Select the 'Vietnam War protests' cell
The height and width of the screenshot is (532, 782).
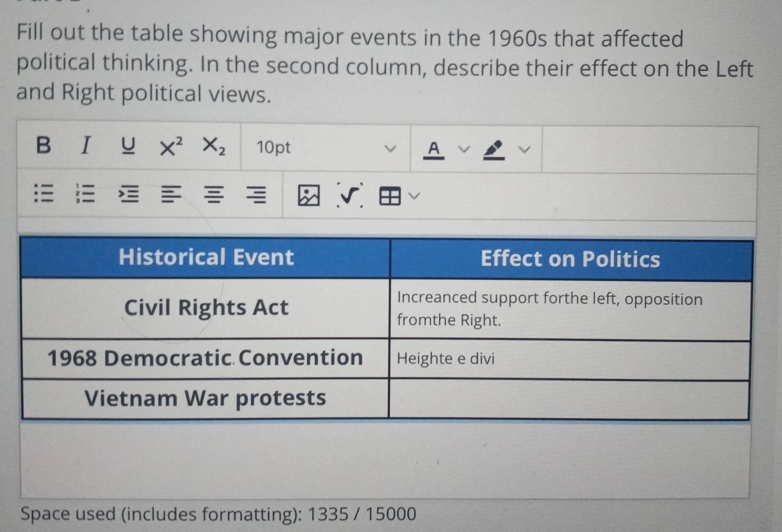tap(205, 398)
